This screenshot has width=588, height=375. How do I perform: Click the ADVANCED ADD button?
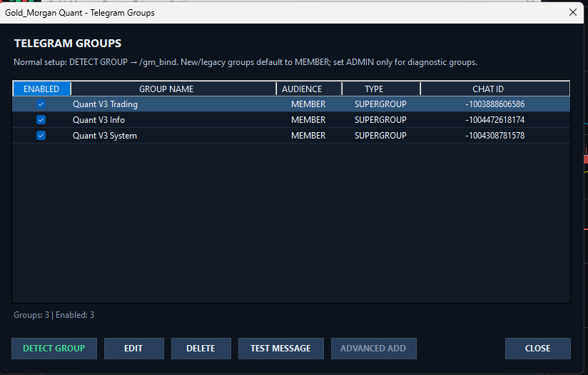tap(373, 349)
